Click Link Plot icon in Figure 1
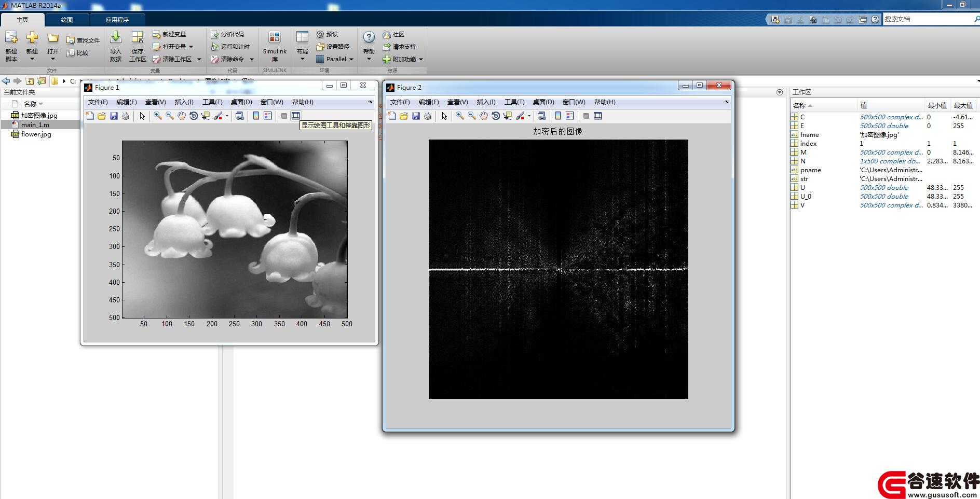Image resolution: width=980 pixels, height=499 pixels. point(240,116)
